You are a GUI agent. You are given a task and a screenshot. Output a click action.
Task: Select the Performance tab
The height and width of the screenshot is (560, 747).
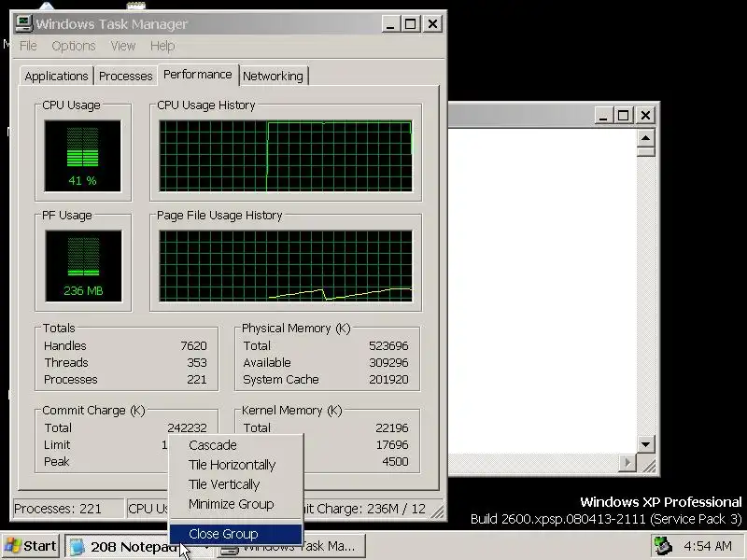tap(198, 75)
